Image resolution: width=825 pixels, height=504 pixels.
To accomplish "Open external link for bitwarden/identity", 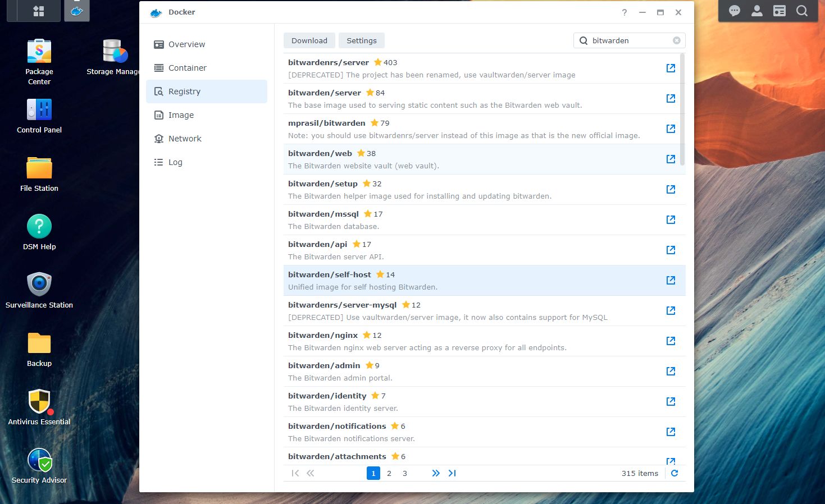I will pyautogui.click(x=671, y=401).
